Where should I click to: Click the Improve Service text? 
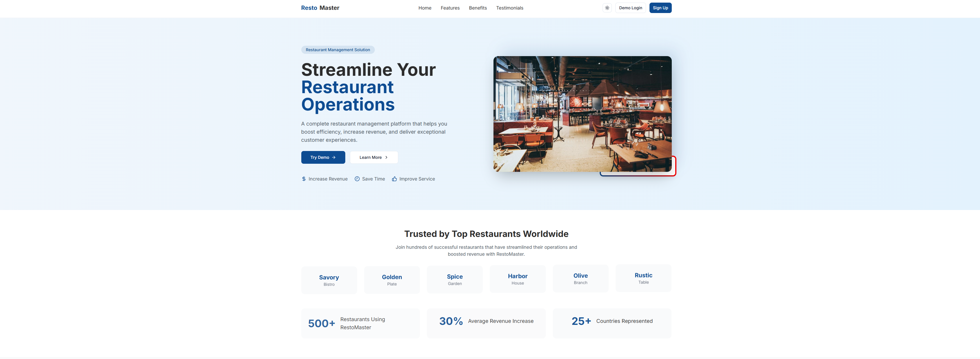click(417, 179)
